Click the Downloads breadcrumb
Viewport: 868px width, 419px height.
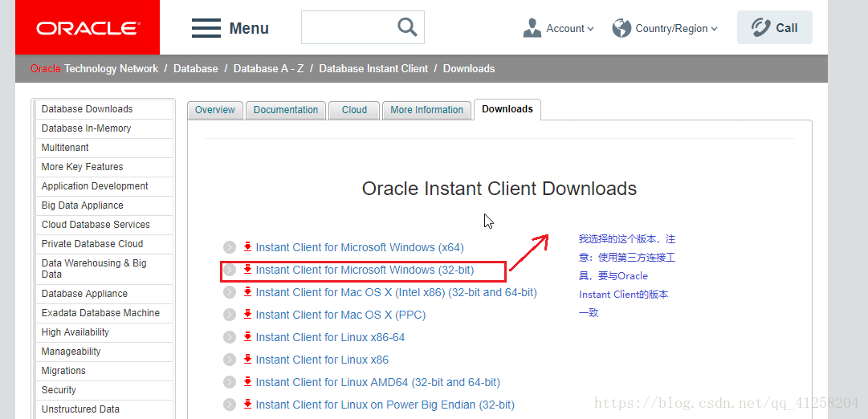pyautogui.click(x=469, y=69)
